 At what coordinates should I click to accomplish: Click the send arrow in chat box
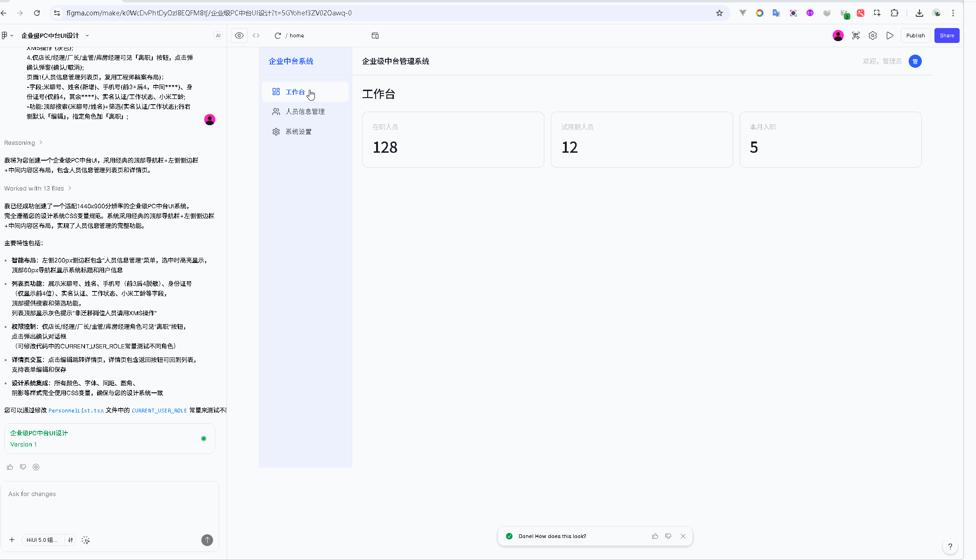207,540
